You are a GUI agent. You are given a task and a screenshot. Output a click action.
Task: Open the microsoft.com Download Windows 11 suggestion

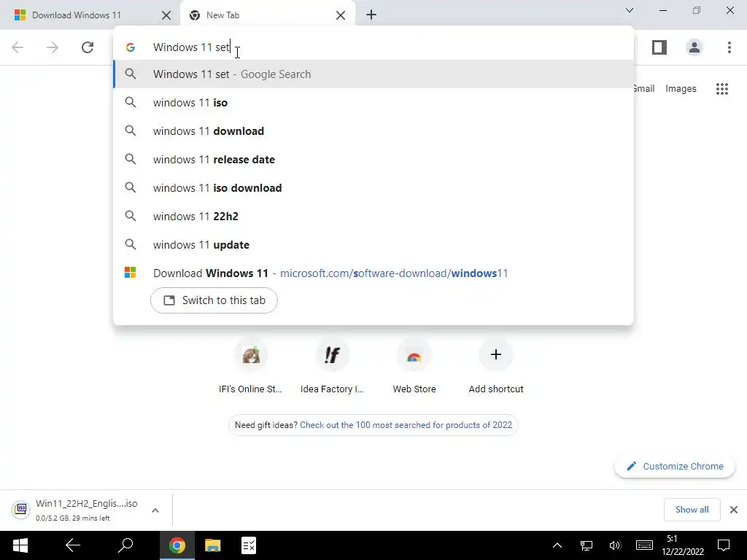[x=373, y=273]
